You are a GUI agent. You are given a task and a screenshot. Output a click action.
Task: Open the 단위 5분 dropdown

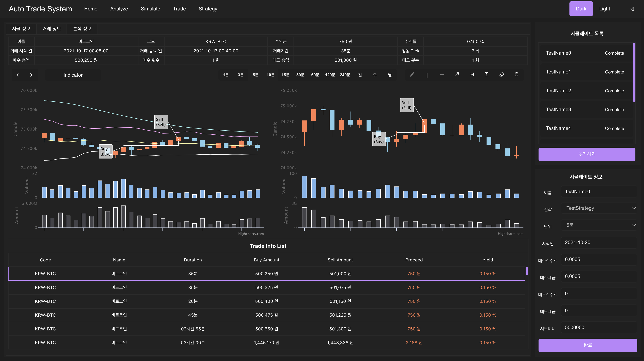click(x=599, y=225)
